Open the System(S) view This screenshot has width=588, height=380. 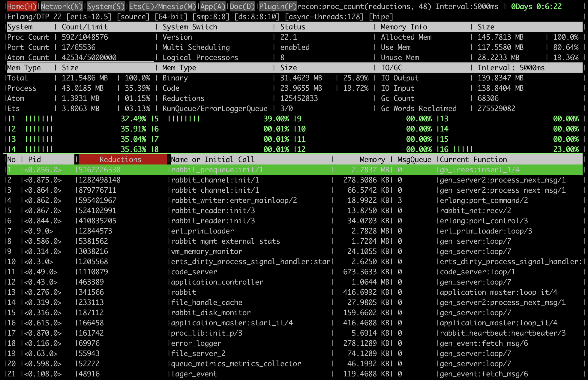click(106, 6)
